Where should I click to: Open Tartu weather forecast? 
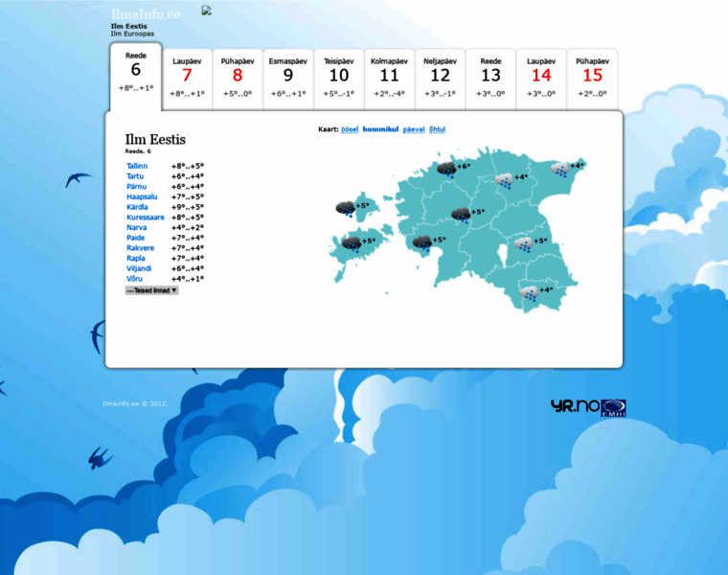coord(135,176)
